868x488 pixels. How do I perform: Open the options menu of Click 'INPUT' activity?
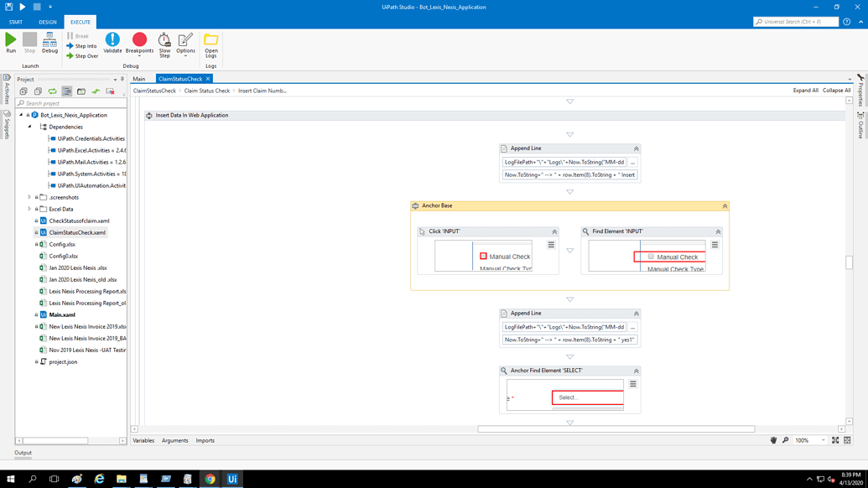(551, 245)
